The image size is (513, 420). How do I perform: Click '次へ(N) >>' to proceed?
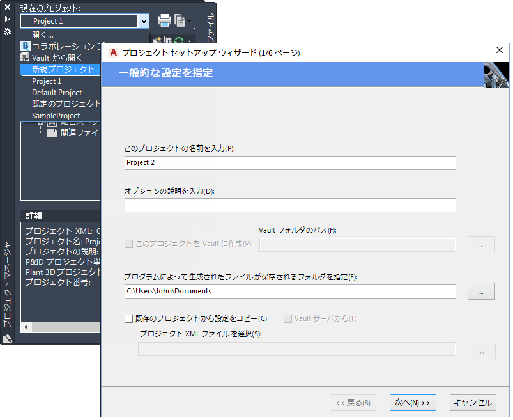413,403
